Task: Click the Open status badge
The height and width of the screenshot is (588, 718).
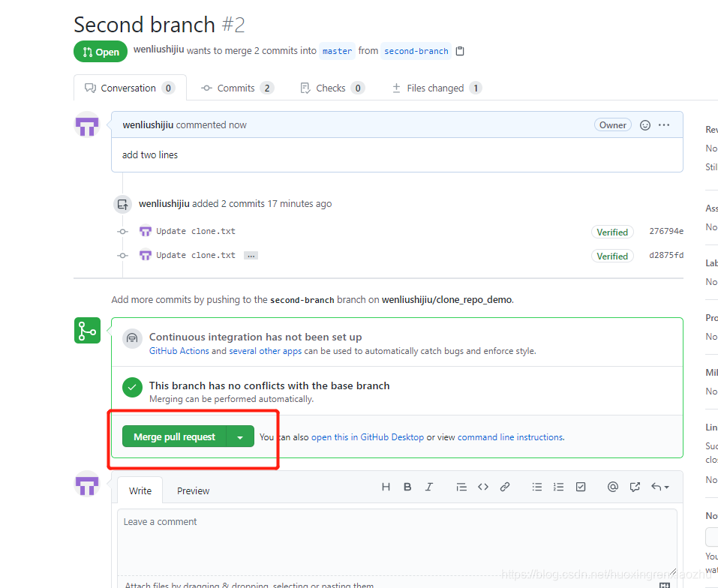Action: click(x=101, y=52)
